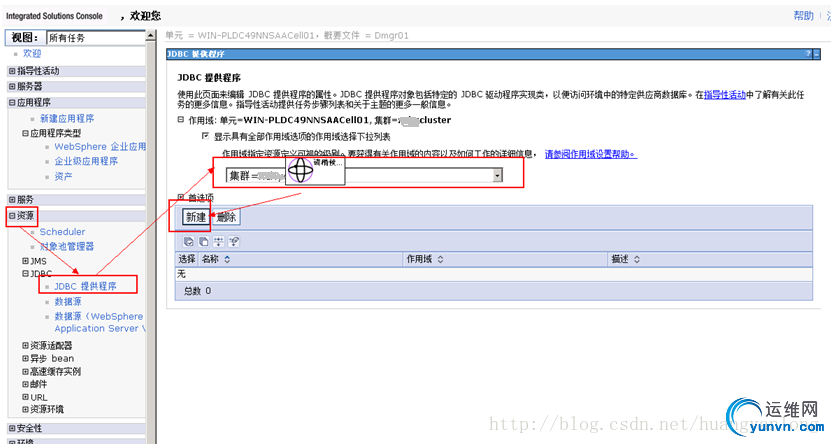The image size is (831, 444).
Task: Follow the 指导性活动 hyperlink in description
Action: [x=724, y=95]
